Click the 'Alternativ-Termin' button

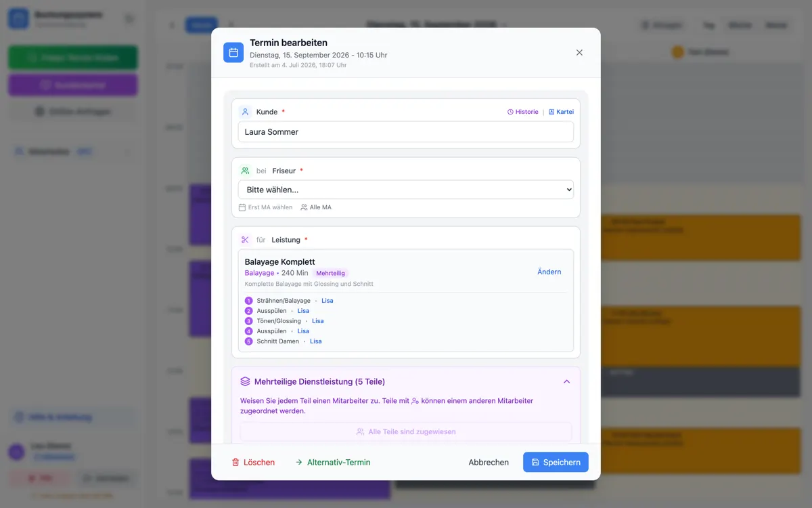pyautogui.click(x=333, y=463)
